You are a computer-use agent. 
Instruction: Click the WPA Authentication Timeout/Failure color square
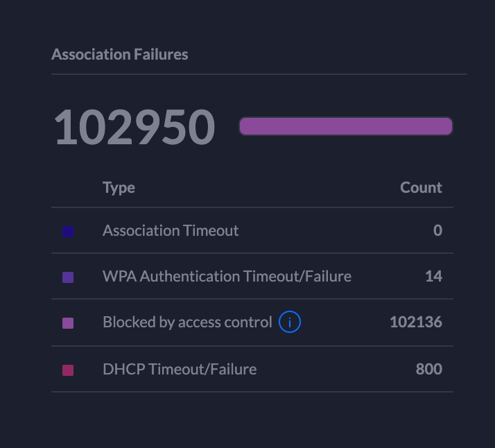(x=68, y=277)
